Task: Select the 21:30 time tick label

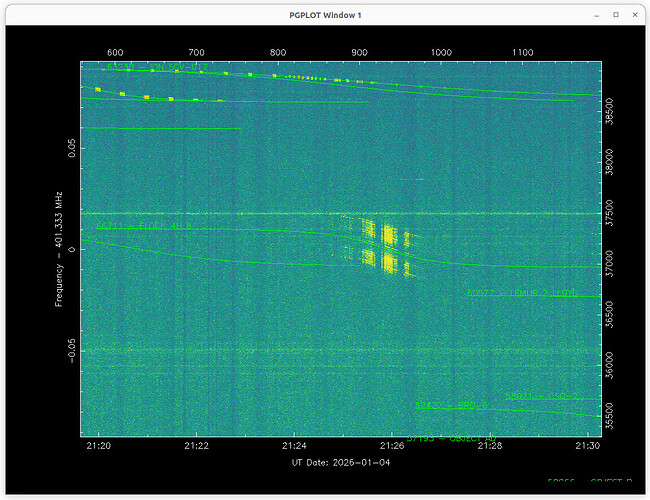Action: 588,446
